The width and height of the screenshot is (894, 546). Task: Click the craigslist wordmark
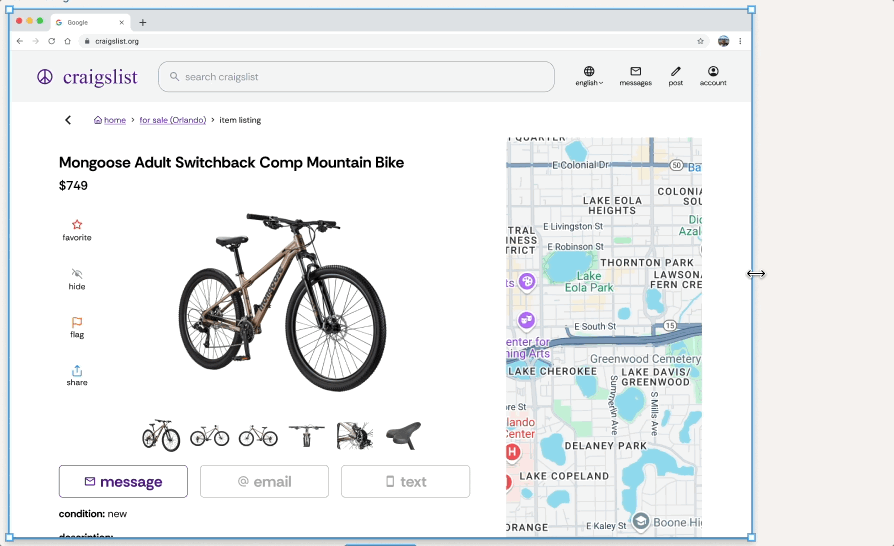[x=100, y=78]
